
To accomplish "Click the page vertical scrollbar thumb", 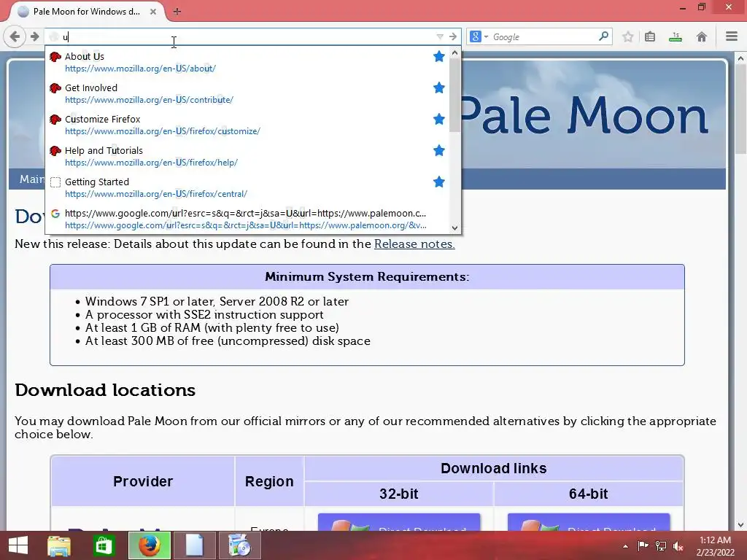I will (740, 109).
